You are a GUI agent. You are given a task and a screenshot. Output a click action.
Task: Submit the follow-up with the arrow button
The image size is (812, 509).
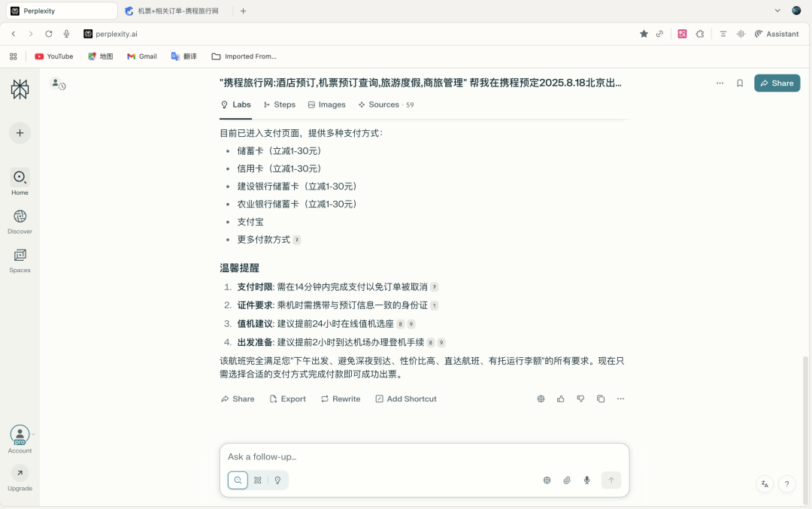pos(611,480)
